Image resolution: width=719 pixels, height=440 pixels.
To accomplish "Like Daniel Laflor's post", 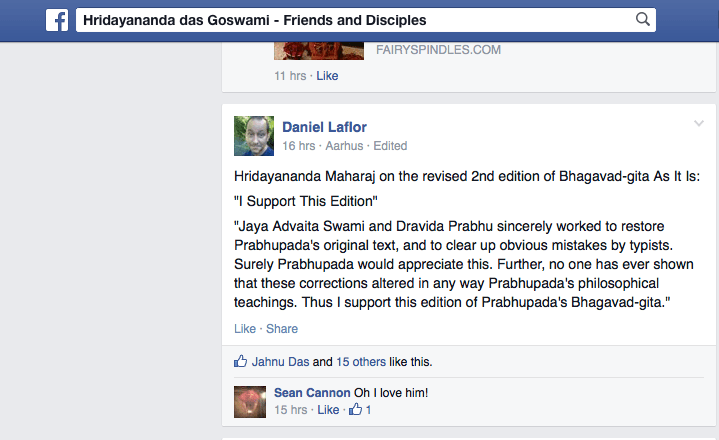I will click(x=244, y=329).
